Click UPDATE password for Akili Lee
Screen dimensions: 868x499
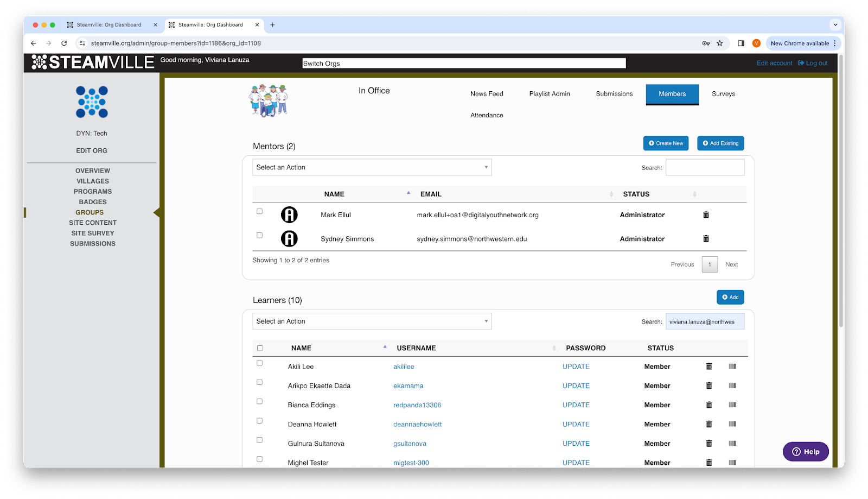point(576,367)
